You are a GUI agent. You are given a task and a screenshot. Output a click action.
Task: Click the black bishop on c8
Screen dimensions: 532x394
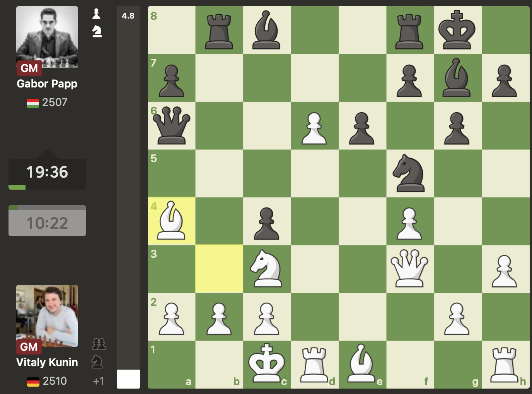267,30
